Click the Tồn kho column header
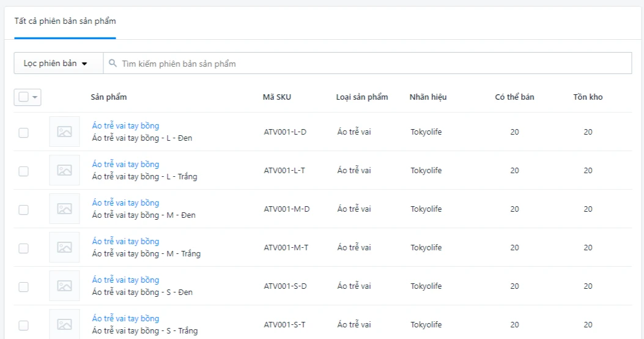The image size is (644, 339). [588, 97]
